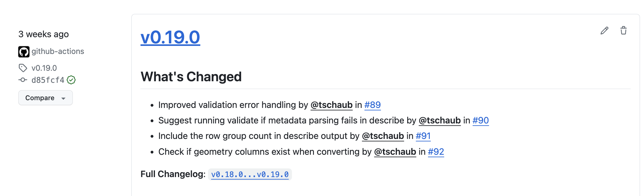
Task: Click @tschaub mention on validation error line
Action: (331, 105)
